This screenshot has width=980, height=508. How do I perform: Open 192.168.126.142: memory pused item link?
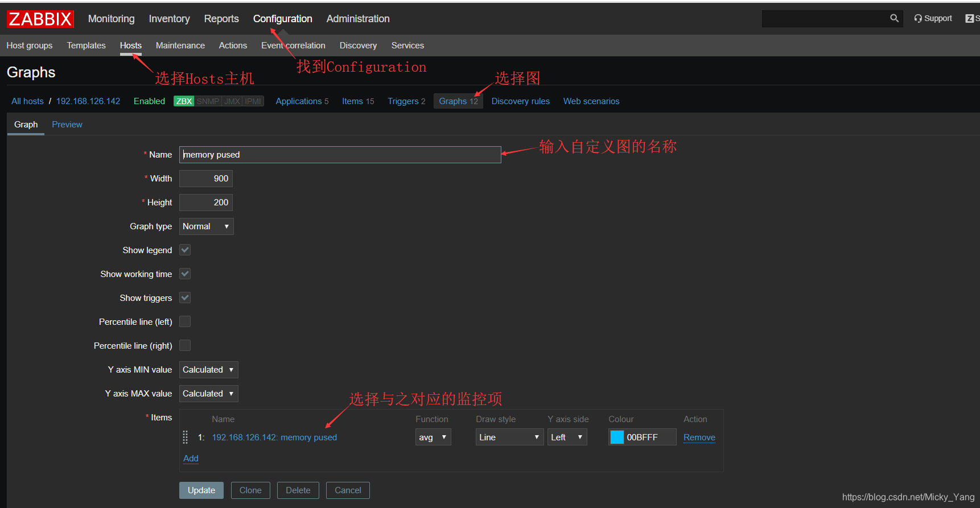click(274, 437)
